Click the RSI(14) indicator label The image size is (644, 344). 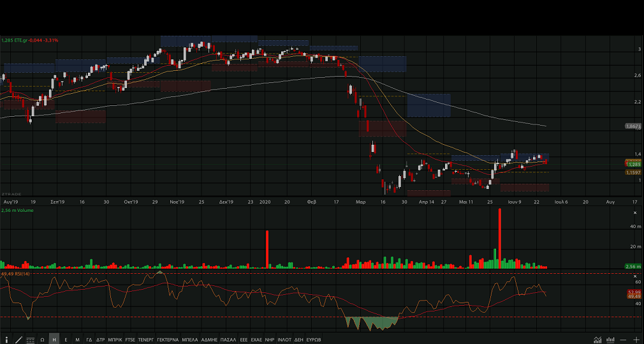coord(16,274)
